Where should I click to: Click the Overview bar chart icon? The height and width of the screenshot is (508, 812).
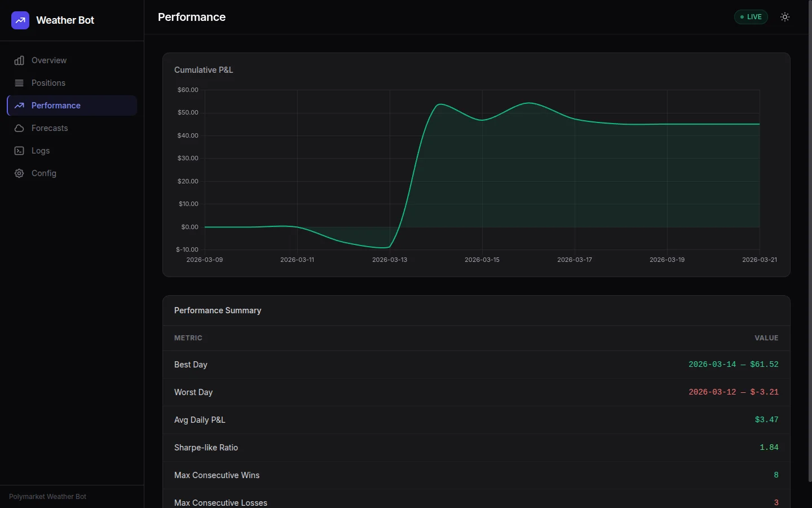pyautogui.click(x=19, y=60)
